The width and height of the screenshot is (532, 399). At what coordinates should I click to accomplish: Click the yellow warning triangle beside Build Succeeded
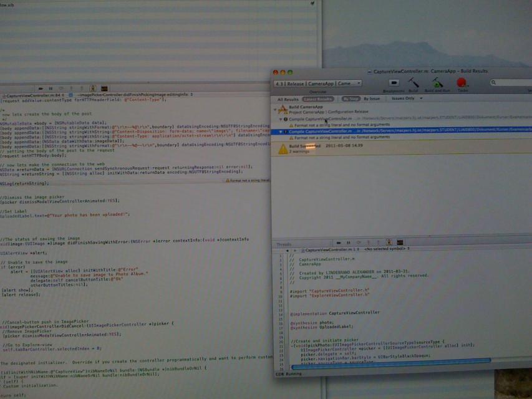pyautogui.click(x=283, y=149)
